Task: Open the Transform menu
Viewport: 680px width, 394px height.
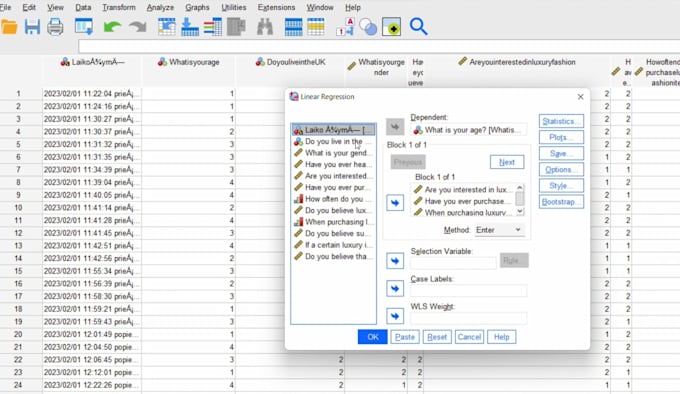Action: point(118,7)
